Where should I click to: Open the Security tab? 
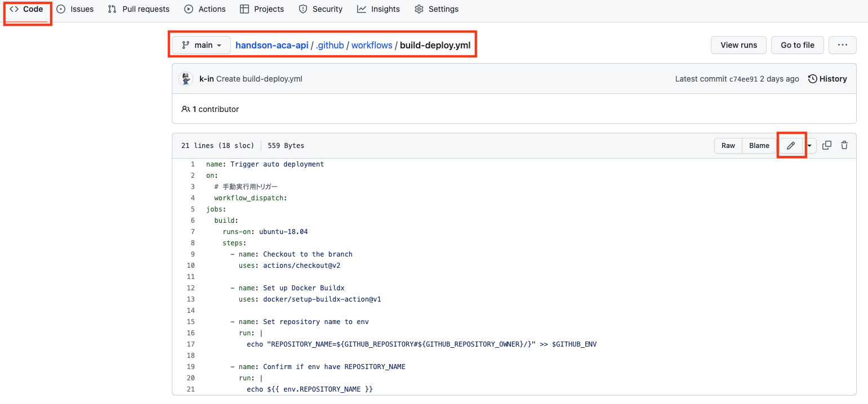coord(321,9)
